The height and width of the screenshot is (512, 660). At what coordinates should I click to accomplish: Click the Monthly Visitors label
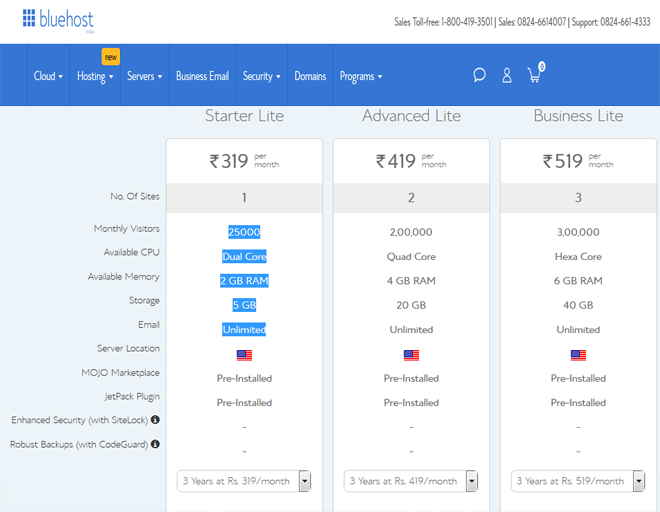point(127,229)
